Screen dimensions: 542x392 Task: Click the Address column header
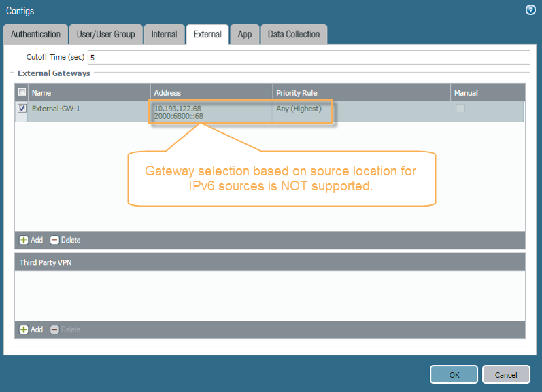211,92
